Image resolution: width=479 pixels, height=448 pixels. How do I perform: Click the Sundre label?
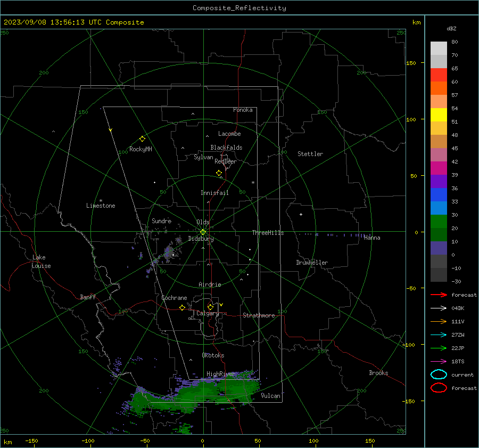[x=162, y=221]
